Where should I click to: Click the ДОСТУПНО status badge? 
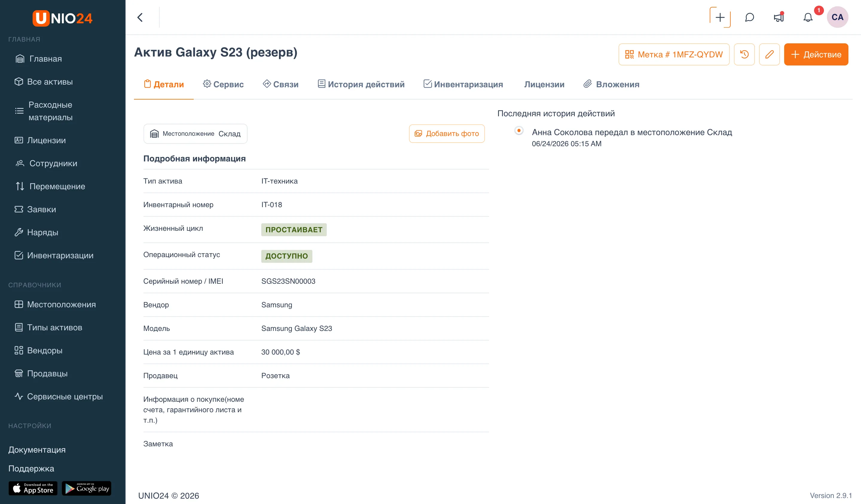(x=286, y=256)
